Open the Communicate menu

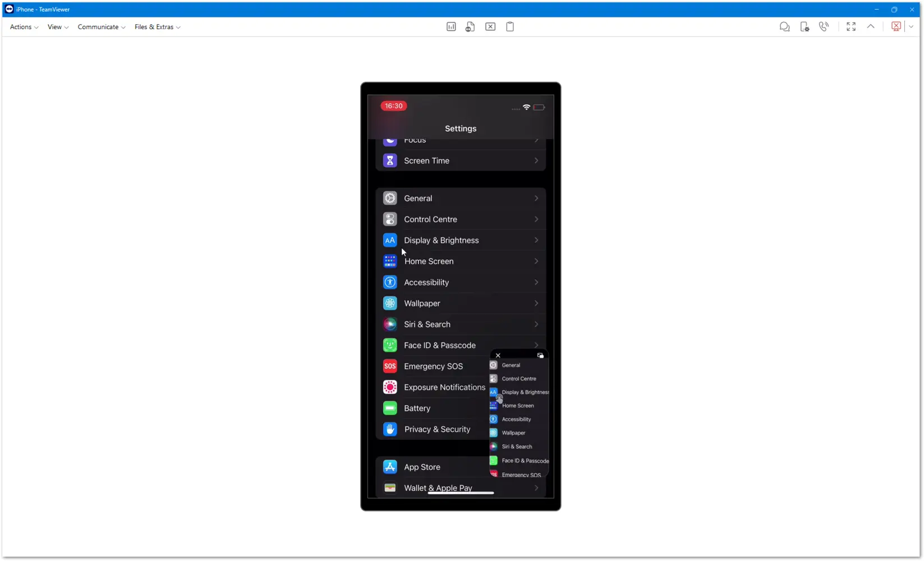pos(102,27)
